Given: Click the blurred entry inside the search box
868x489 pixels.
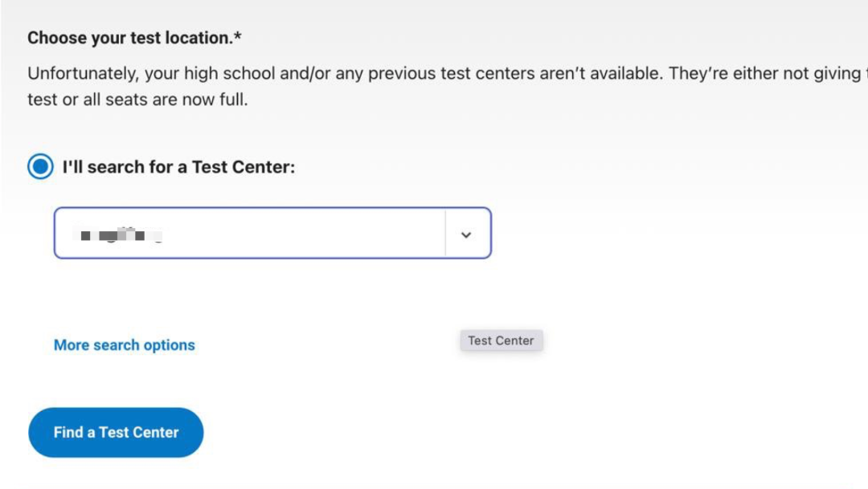Looking at the screenshot, I should tap(118, 235).
